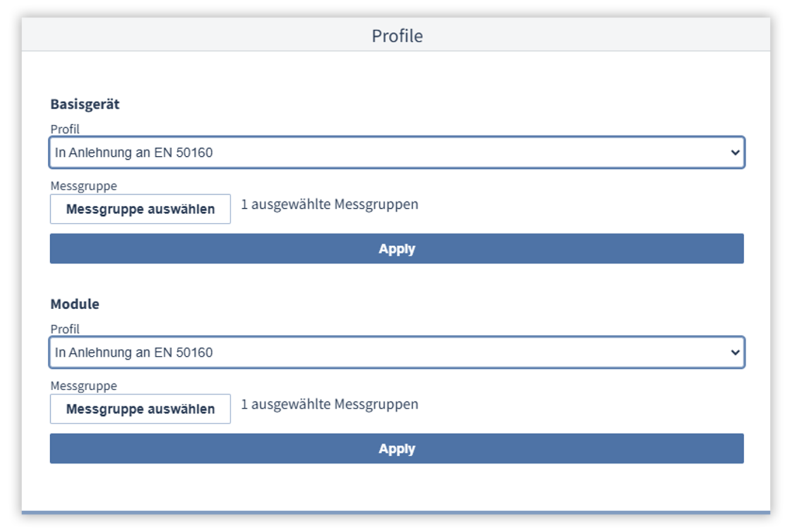Click the Basisgerät section heading
792x532 pixels.
pyautogui.click(x=85, y=104)
